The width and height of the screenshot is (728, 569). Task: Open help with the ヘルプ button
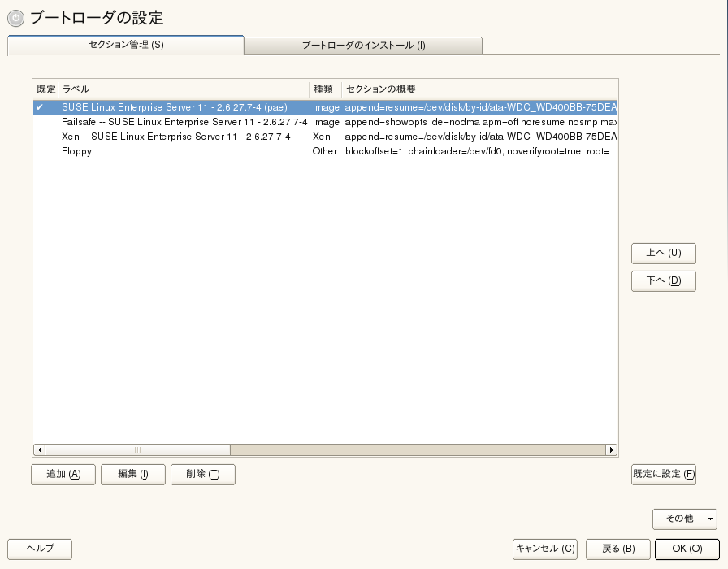pos(40,549)
